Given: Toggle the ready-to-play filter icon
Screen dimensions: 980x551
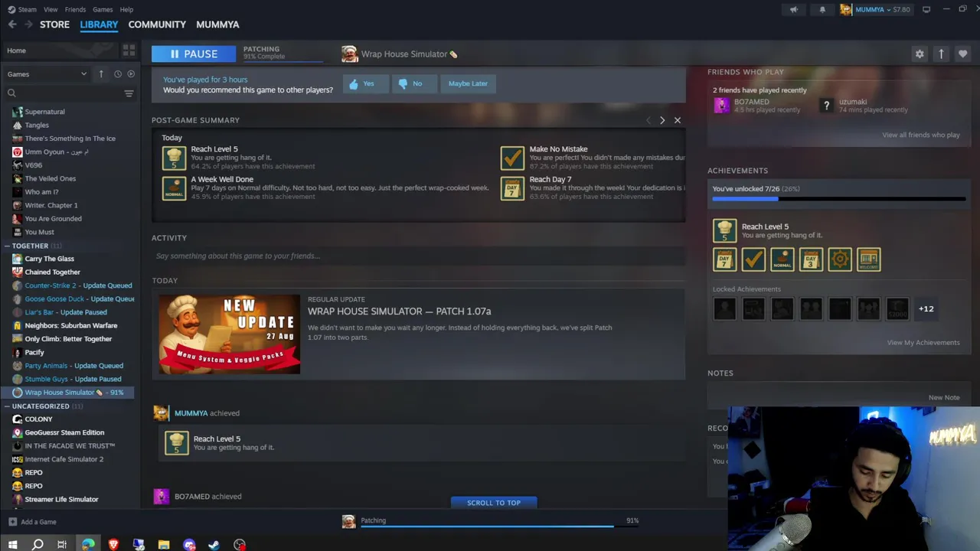Looking at the screenshot, I should (x=131, y=74).
